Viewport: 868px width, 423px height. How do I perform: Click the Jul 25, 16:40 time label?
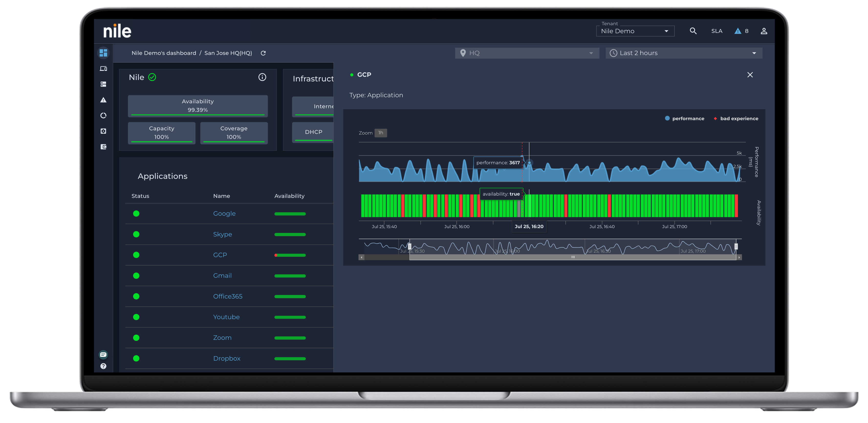[x=602, y=227]
